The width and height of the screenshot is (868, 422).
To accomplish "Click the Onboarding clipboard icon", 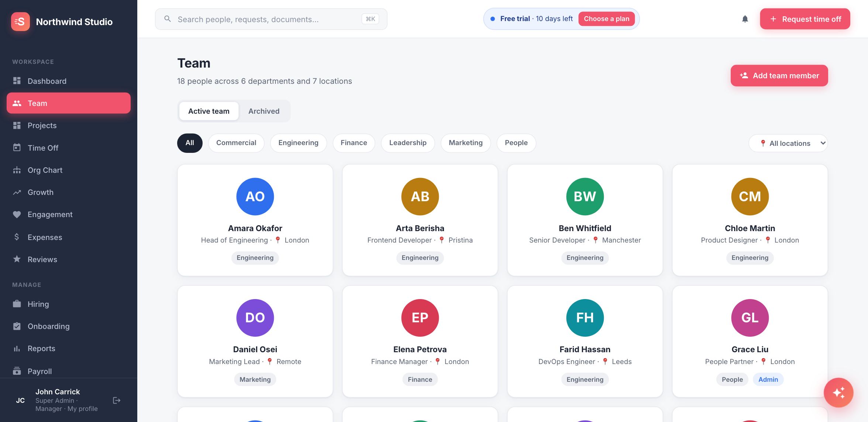I will [x=17, y=326].
